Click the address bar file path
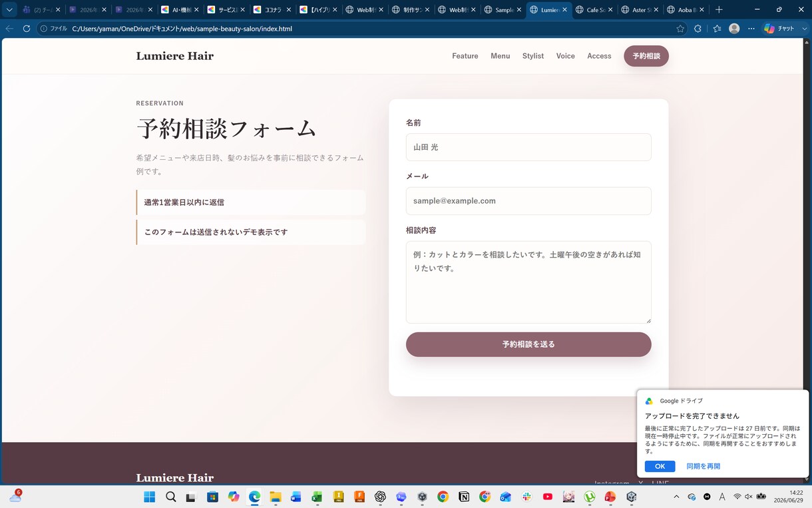The height and width of the screenshot is (508, 812). 182,29
